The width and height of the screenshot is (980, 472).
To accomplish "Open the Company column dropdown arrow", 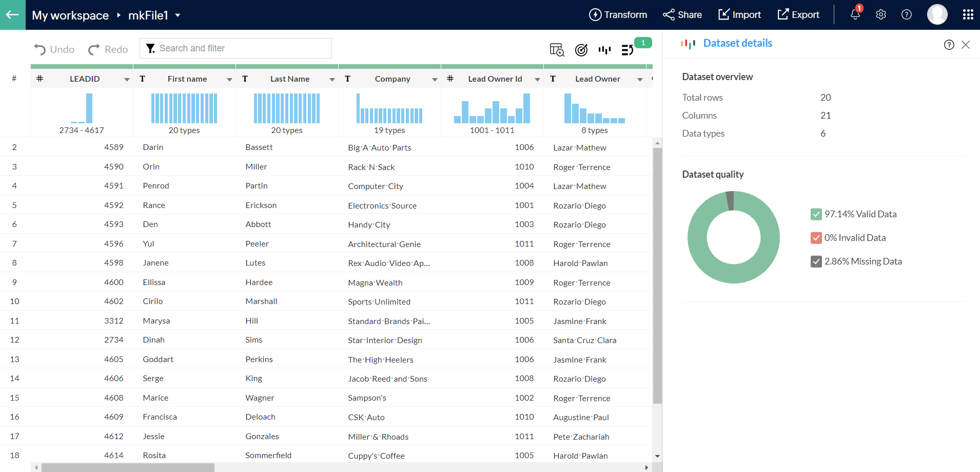I will [x=435, y=80].
